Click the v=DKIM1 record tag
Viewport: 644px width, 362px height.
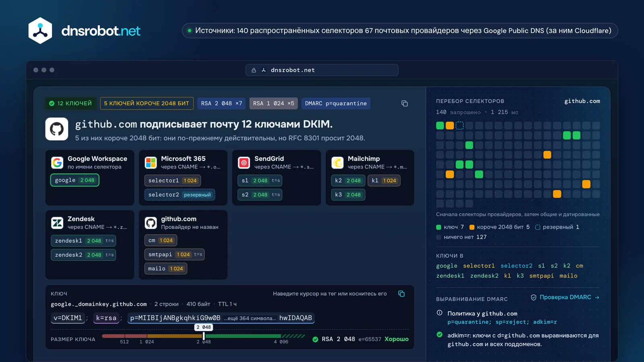[x=68, y=318]
